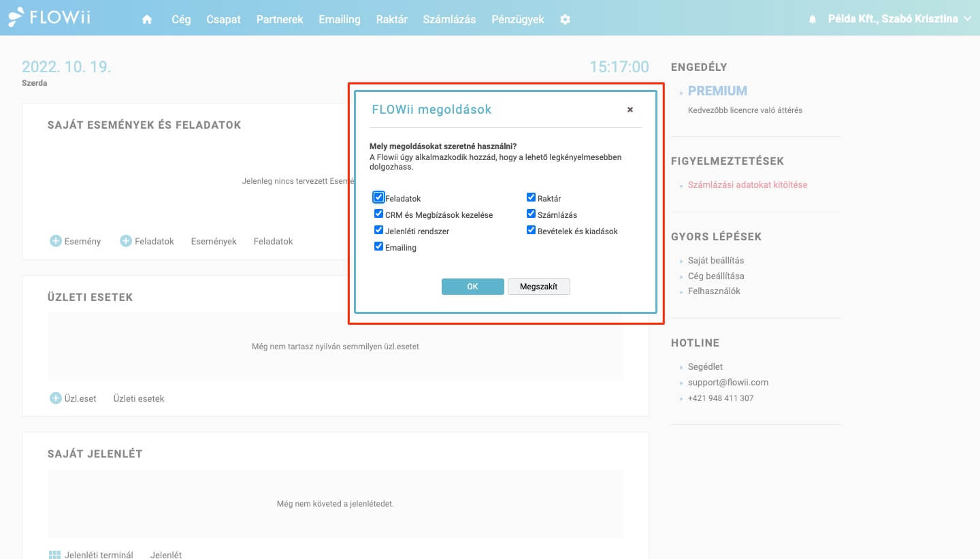The width and height of the screenshot is (980, 559).
Task: Open the Raktár menu in navigation
Action: tap(392, 19)
